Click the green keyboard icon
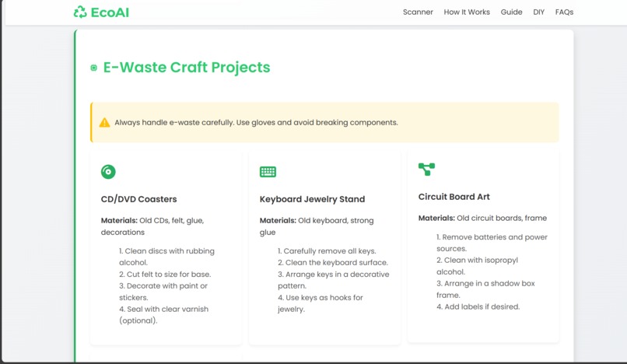Image resolution: width=627 pixels, height=364 pixels. 268,172
